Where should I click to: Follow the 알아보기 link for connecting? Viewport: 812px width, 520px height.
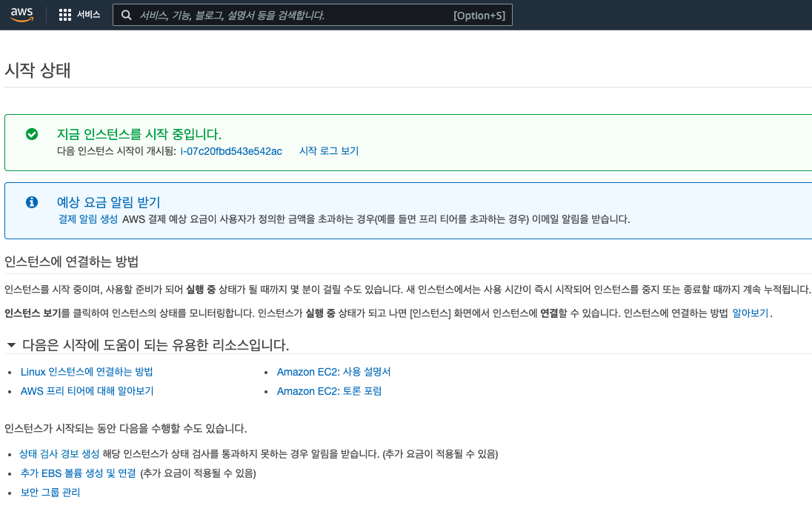pos(750,313)
